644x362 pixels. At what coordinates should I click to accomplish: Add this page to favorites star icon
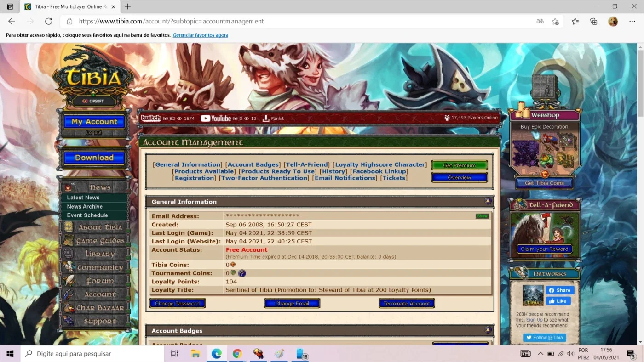point(555,21)
